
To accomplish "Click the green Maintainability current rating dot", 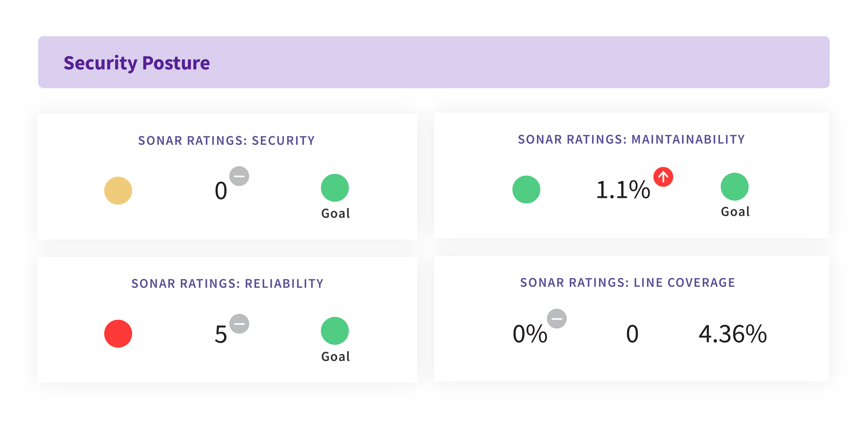I will 526,189.
